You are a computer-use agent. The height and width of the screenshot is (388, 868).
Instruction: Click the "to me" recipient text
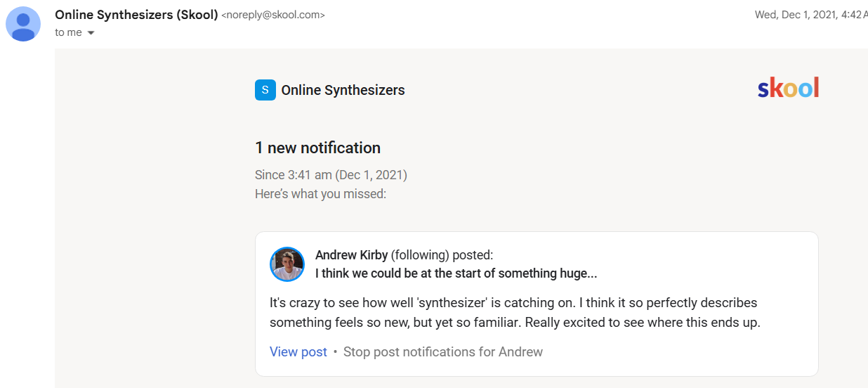68,32
